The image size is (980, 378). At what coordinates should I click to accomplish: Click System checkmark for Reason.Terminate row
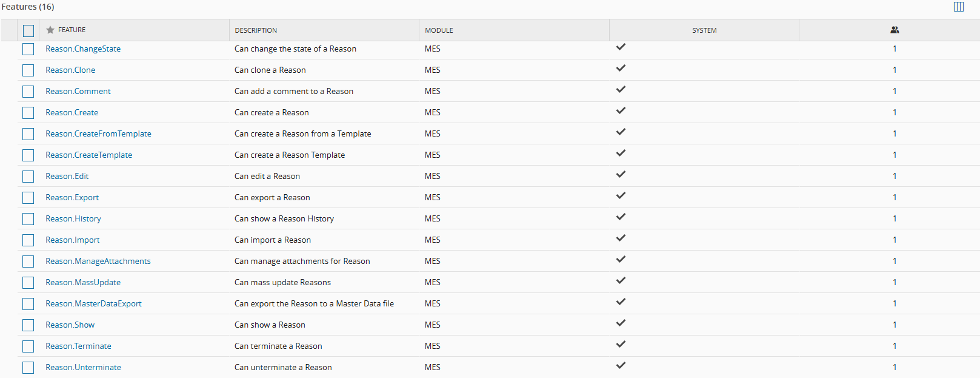coord(621,345)
